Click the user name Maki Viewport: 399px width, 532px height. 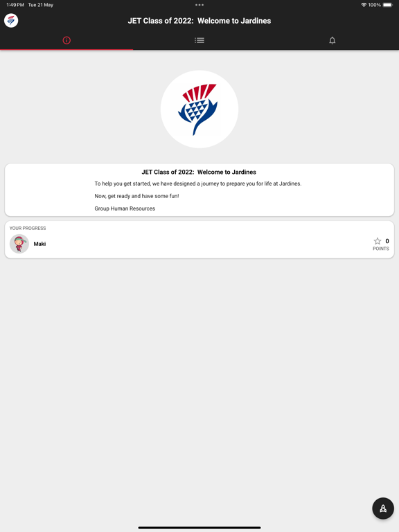point(39,244)
